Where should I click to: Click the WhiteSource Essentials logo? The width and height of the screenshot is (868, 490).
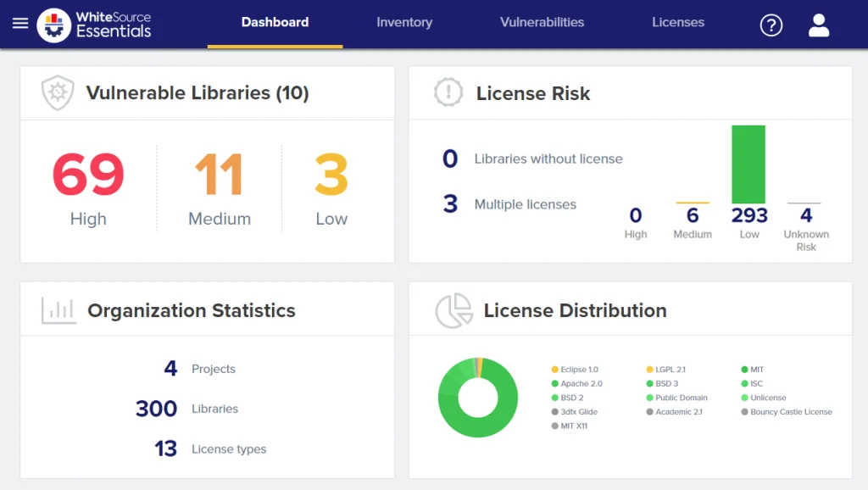(x=94, y=24)
